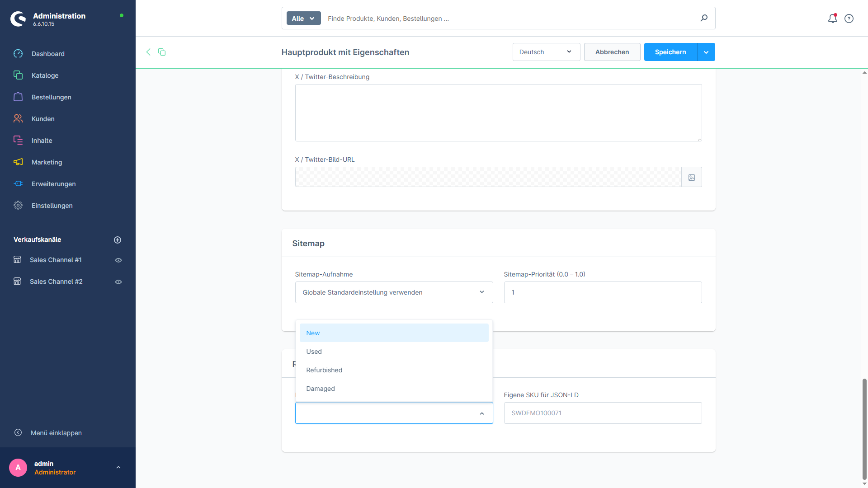Click the Sitemap-Priorität input field

click(602, 292)
